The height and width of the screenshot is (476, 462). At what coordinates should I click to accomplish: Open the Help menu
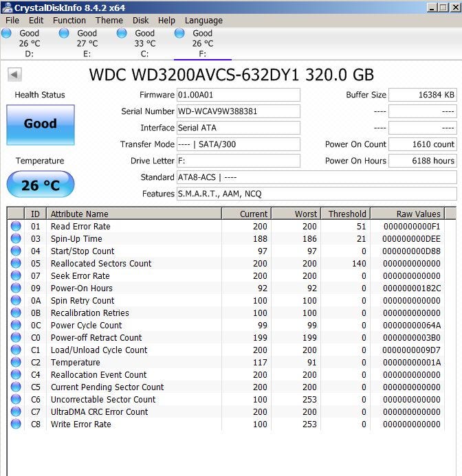(166, 21)
